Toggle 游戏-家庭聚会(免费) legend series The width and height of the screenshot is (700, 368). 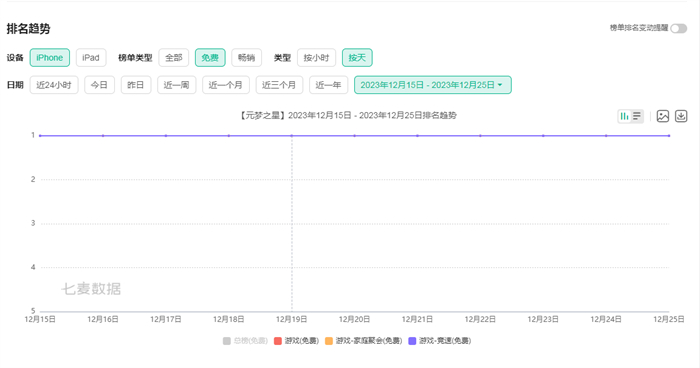coord(363,341)
